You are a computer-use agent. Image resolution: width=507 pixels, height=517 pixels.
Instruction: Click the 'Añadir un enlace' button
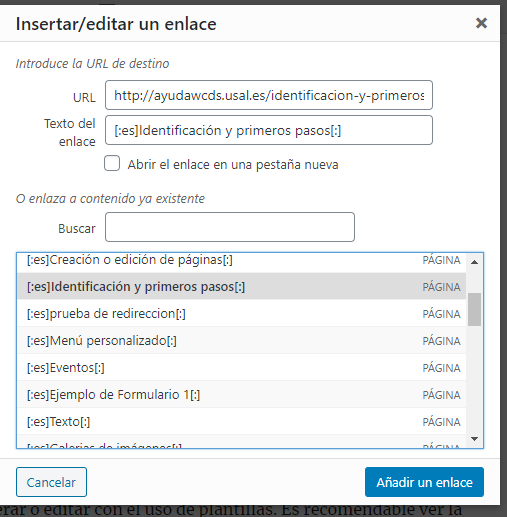pyautogui.click(x=424, y=482)
